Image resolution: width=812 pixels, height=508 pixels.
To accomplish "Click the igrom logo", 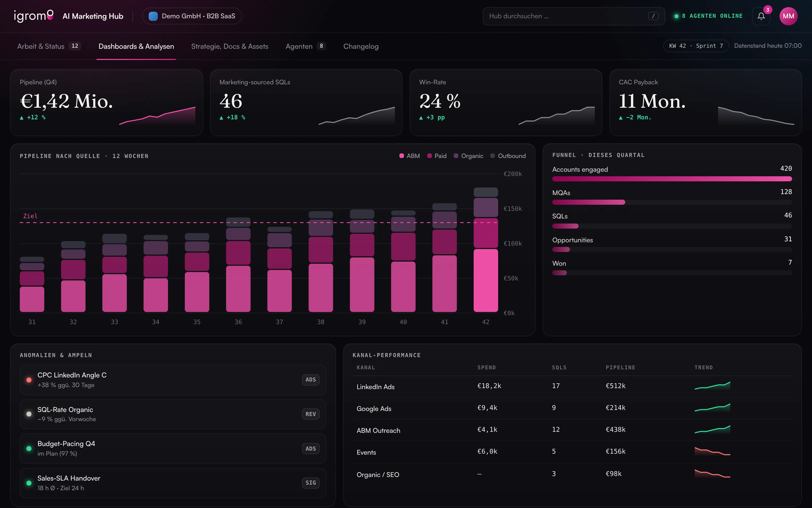I will pyautogui.click(x=33, y=16).
